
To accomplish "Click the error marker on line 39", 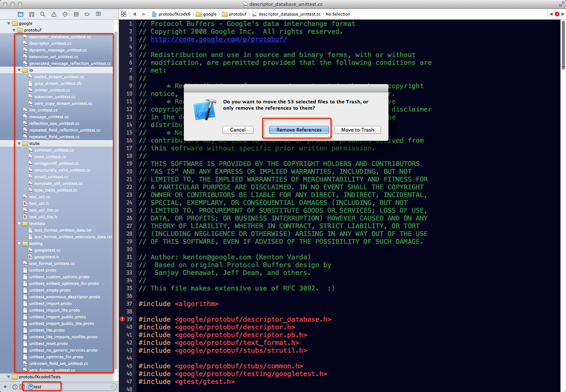I will (x=122, y=319).
